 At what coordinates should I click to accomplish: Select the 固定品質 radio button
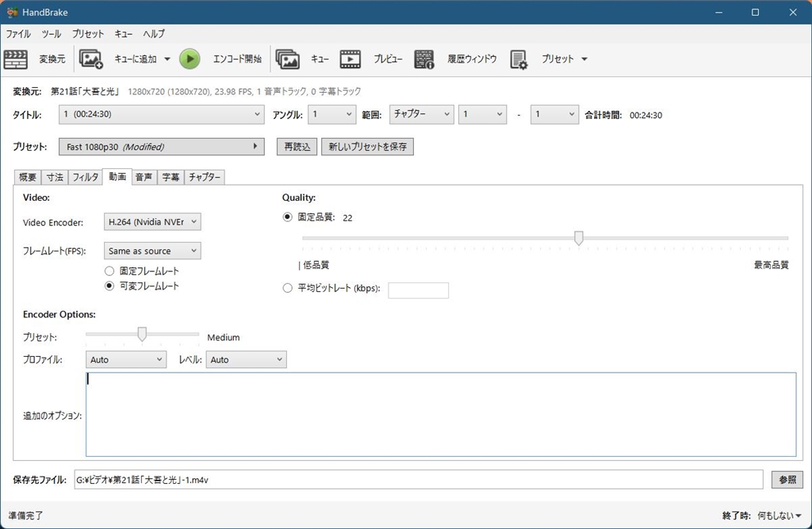pyautogui.click(x=287, y=217)
